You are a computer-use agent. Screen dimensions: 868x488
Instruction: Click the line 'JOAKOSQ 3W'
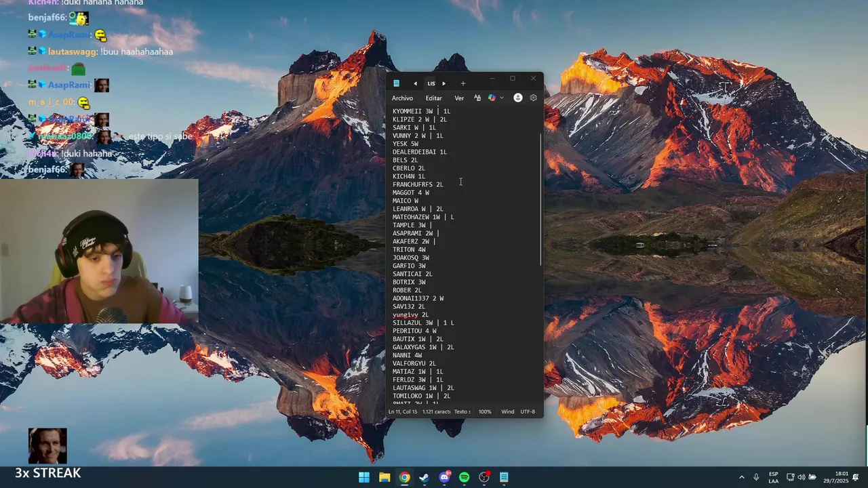coord(411,258)
